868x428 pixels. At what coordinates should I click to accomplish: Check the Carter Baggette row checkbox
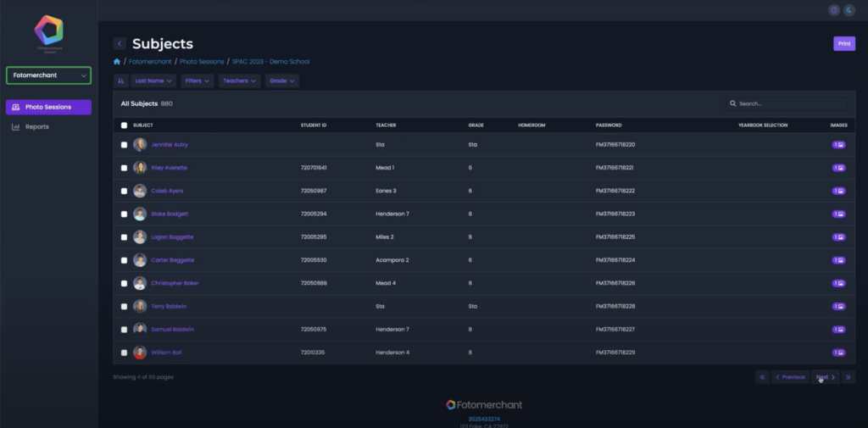tap(124, 260)
